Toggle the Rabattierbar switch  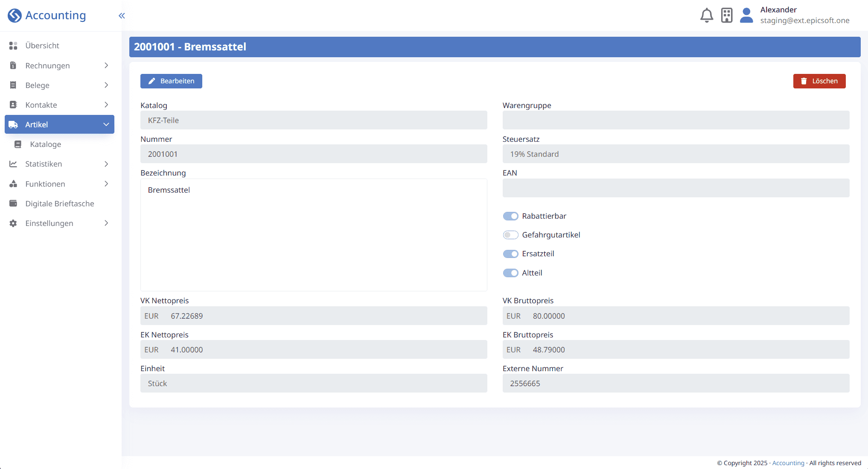click(510, 216)
